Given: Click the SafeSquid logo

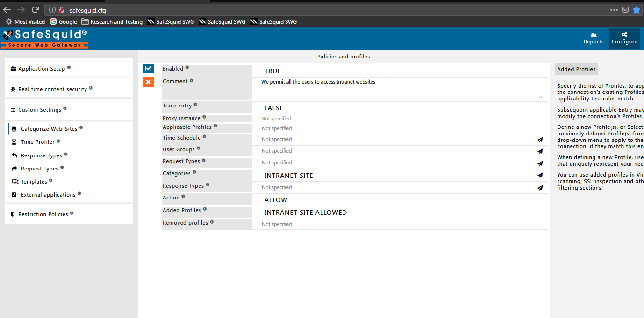Looking at the screenshot, I should tap(45, 39).
